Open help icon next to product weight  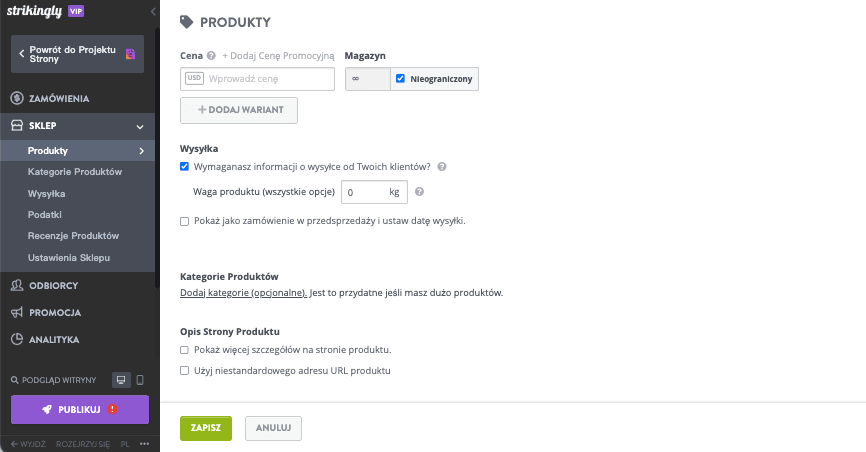420,191
